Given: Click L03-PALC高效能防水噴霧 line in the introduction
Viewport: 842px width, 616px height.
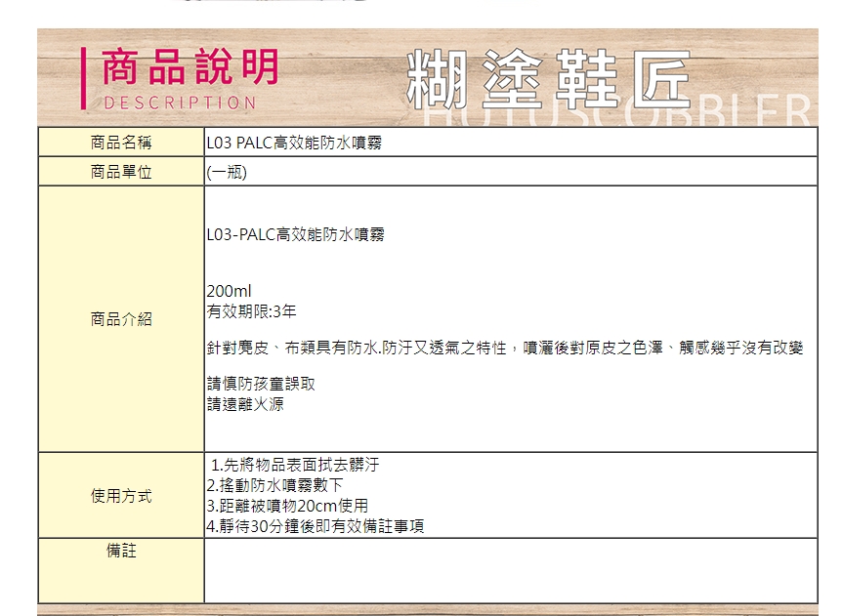Looking at the screenshot, I should [x=296, y=235].
